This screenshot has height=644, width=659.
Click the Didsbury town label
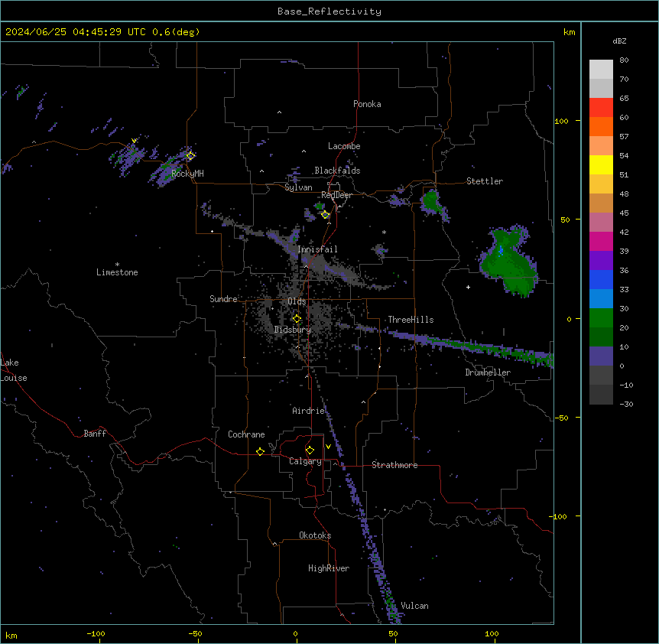coord(293,330)
